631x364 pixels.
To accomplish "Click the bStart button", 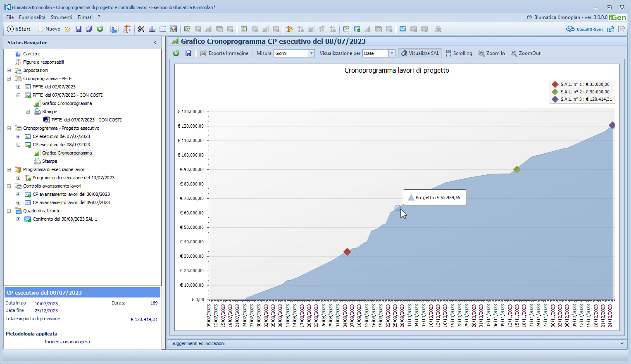I will 19,29.
